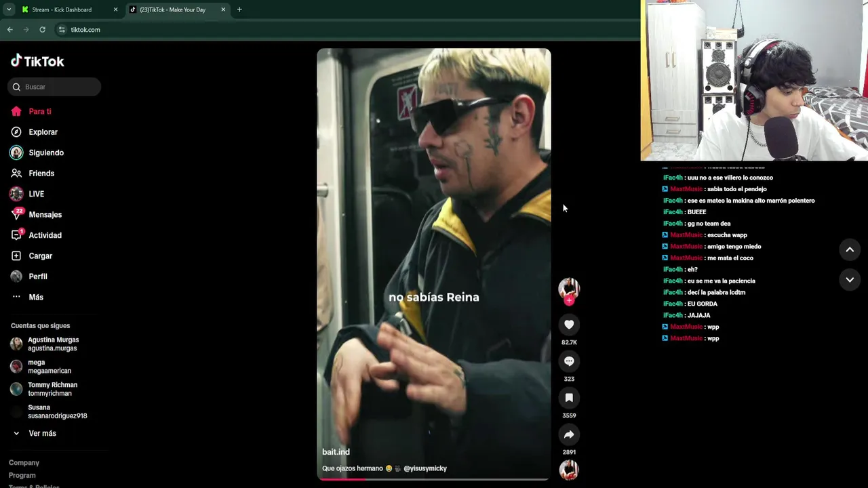Click the search magnifier icon
This screenshot has height=488, width=868.
16,87
